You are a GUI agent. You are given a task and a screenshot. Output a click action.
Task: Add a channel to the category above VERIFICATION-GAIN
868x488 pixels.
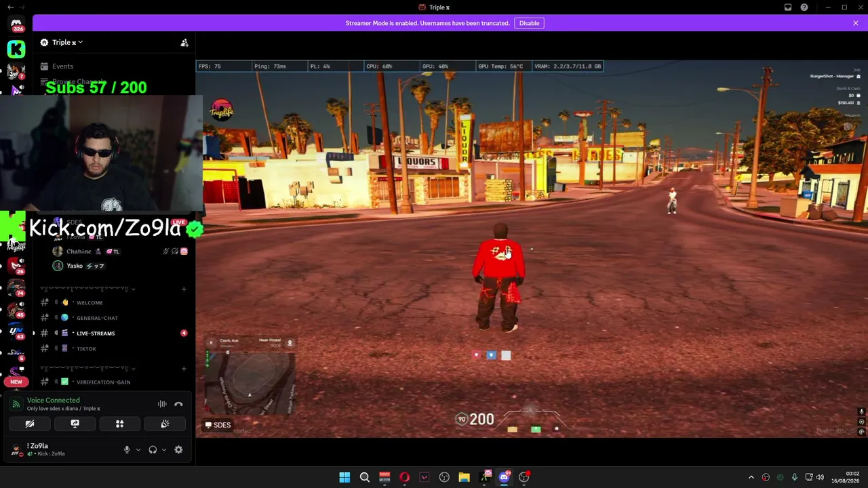(x=184, y=369)
